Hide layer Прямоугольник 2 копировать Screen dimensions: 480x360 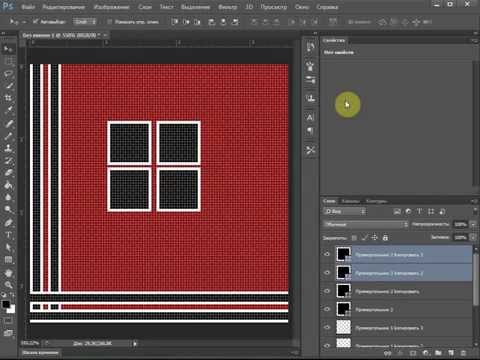pos(327,291)
